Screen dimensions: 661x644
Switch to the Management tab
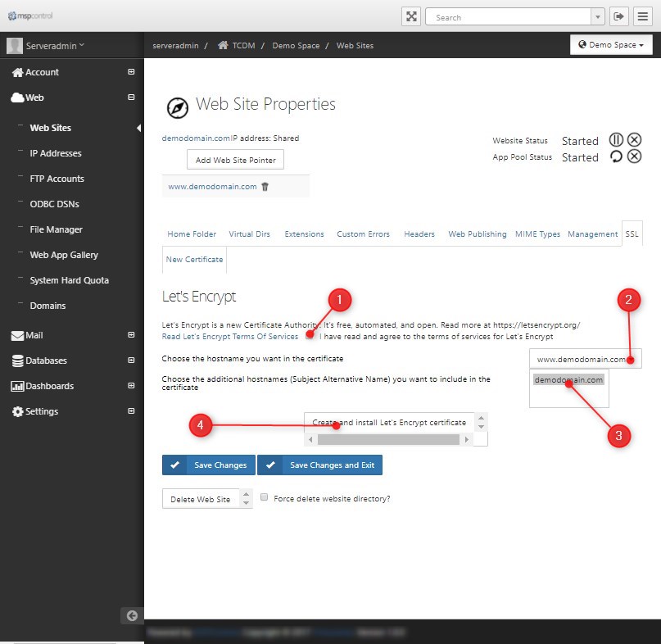click(x=592, y=234)
